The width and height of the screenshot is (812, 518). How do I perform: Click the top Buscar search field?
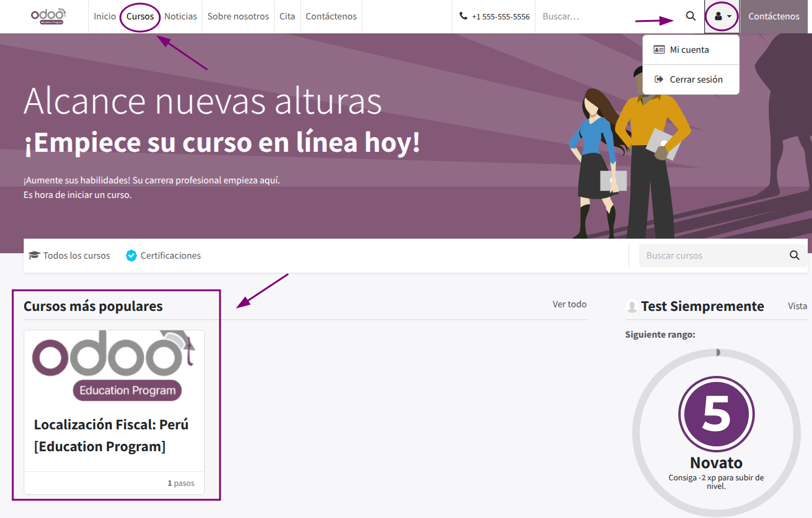coord(606,16)
